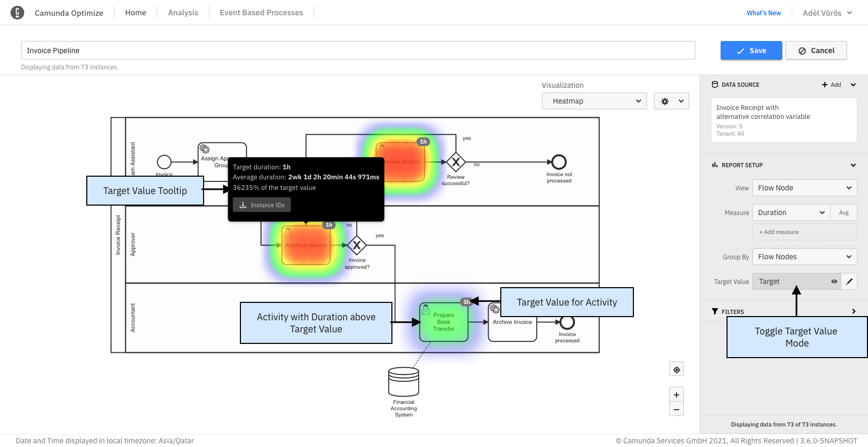Open the Heatmap visualization dropdown
This screenshot has width=868, height=447.
594,101
